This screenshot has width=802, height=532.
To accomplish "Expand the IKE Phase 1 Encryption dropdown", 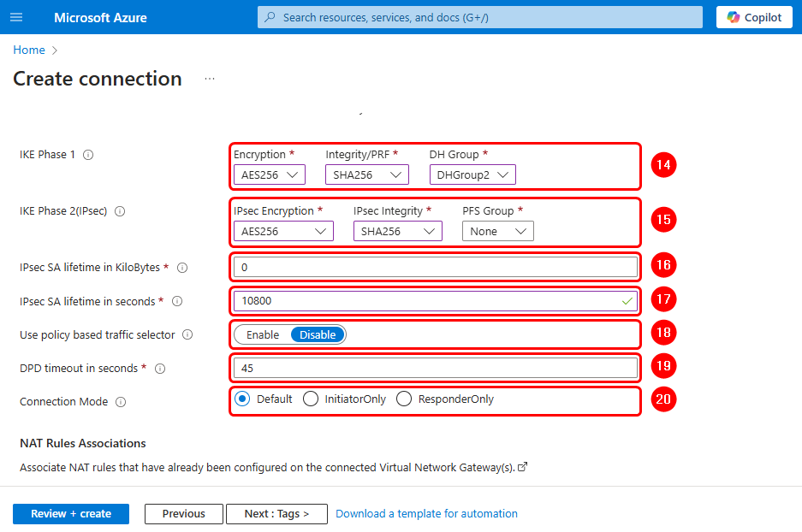I will (x=269, y=175).
